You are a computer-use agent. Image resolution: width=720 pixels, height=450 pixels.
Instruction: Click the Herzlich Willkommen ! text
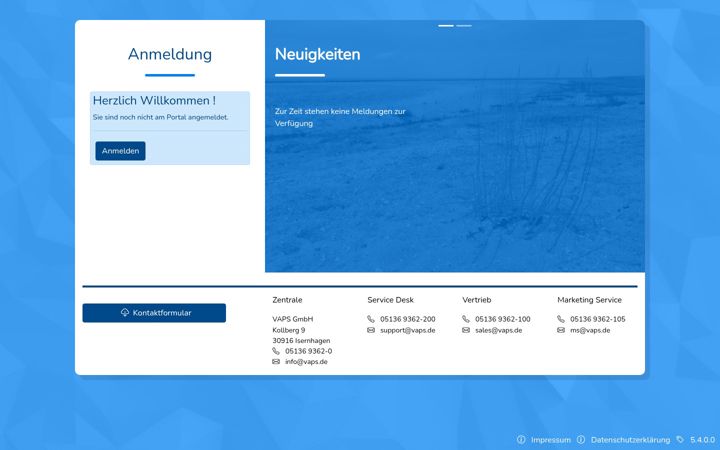(x=154, y=101)
